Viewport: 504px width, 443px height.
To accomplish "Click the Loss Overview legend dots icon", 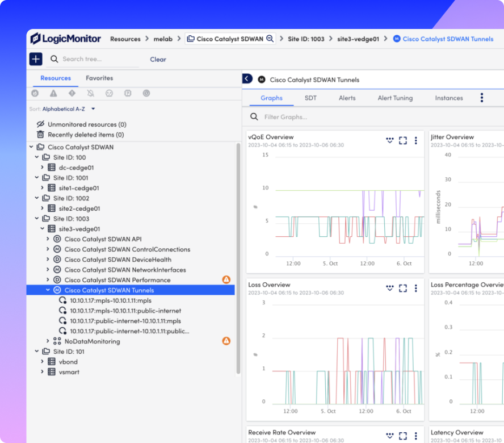I will (x=389, y=288).
